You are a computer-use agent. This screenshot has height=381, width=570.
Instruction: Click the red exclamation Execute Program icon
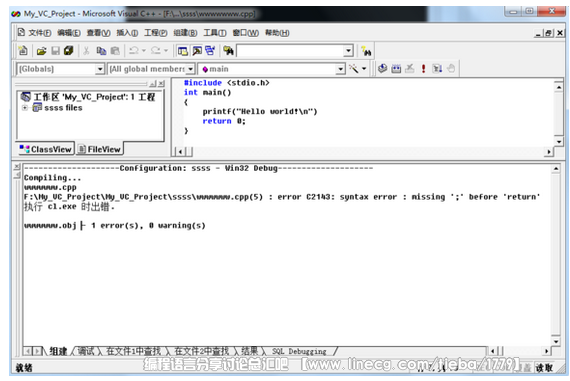pyautogui.click(x=424, y=68)
